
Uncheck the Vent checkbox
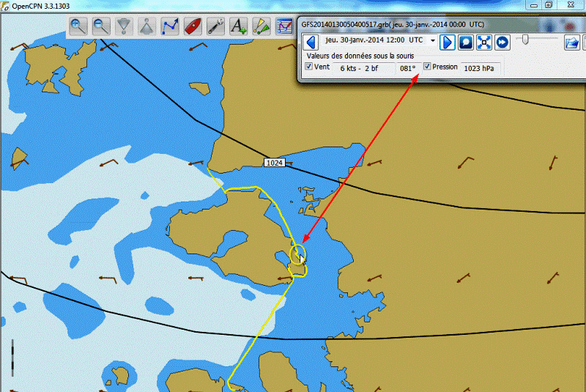pos(308,67)
